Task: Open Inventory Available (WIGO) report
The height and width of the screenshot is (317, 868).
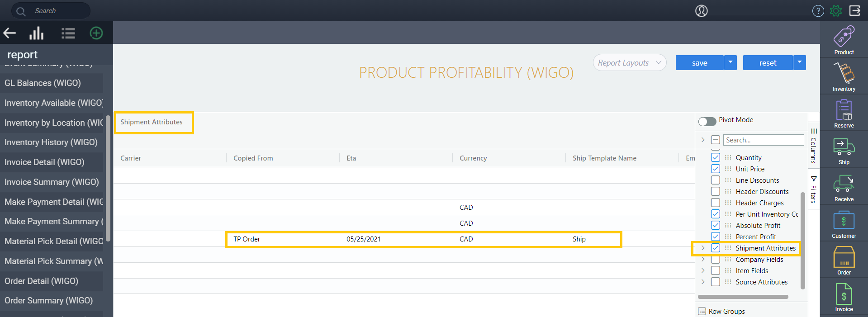Action: pyautogui.click(x=52, y=103)
